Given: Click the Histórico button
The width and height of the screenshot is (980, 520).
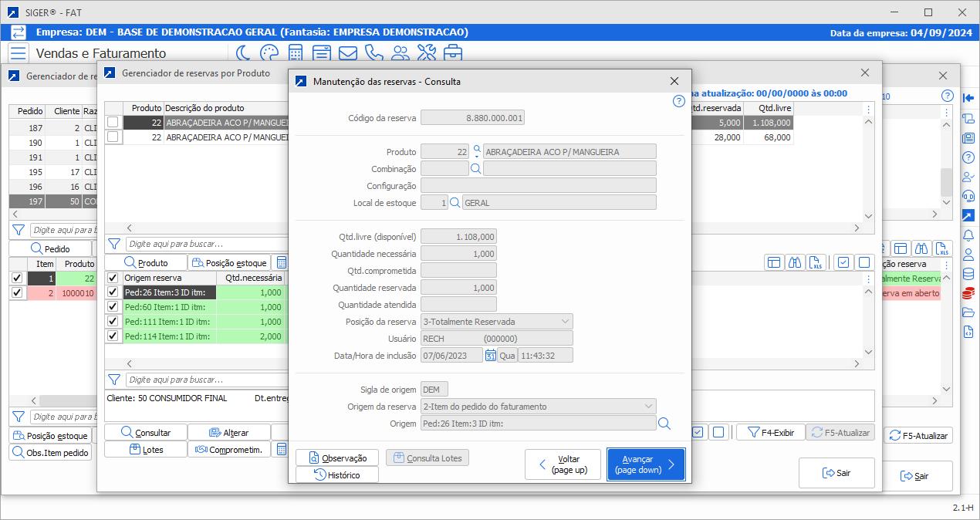Looking at the screenshot, I should coord(337,475).
